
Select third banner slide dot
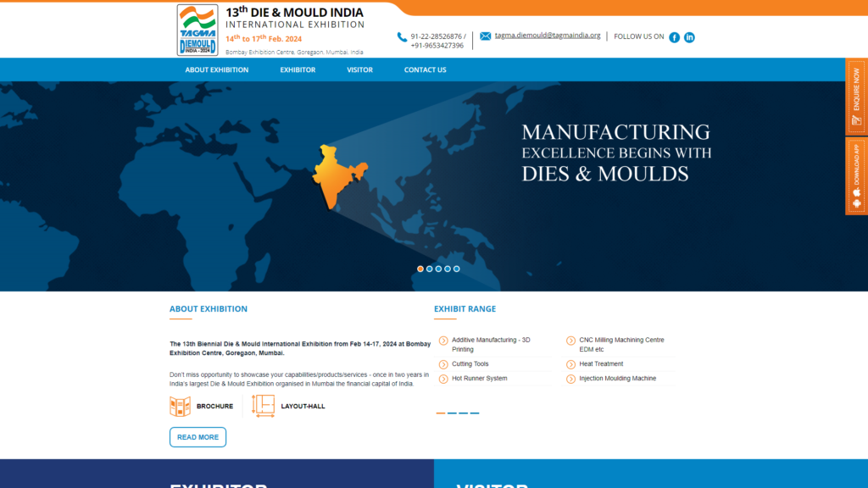click(x=438, y=269)
